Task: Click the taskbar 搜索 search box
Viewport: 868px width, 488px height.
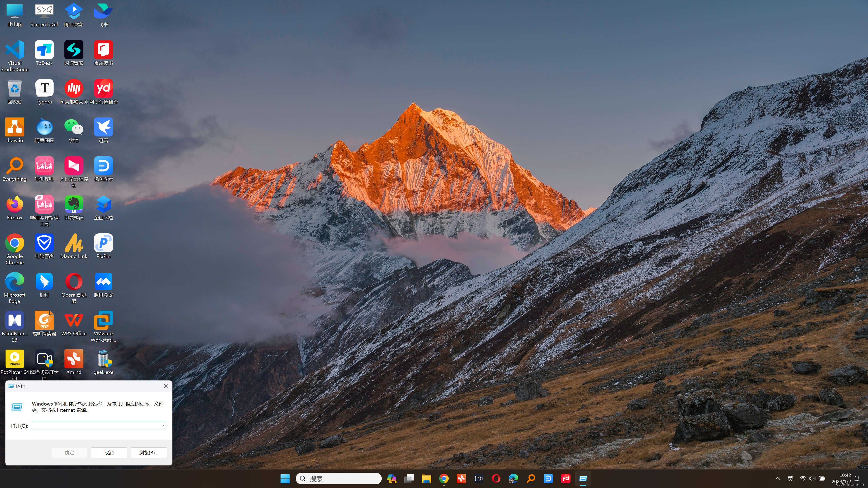Action: point(338,479)
